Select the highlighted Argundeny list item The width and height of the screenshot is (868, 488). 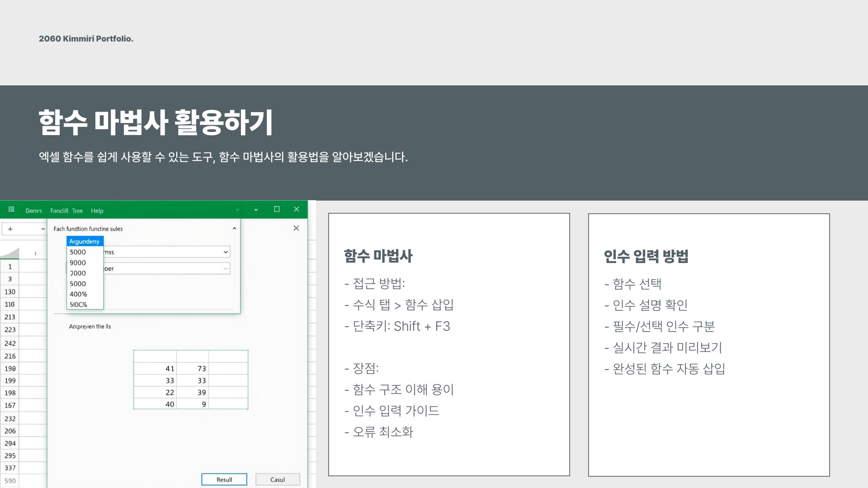tap(85, 241)
